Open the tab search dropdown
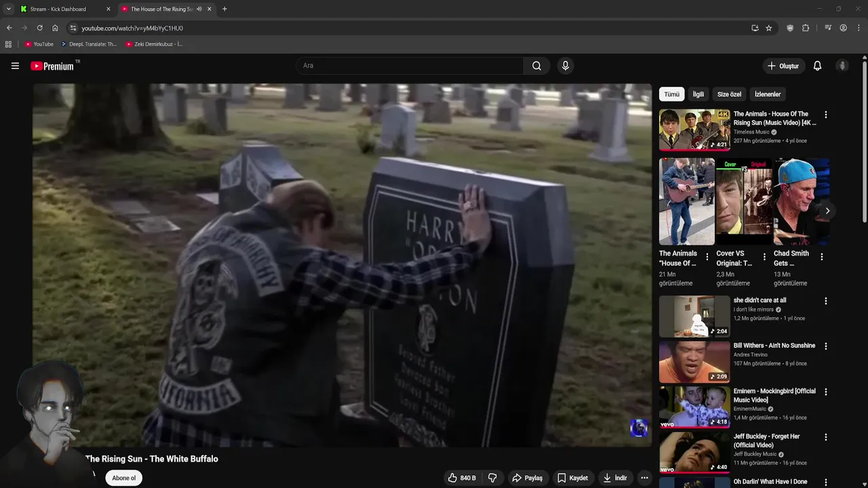This screenshot has height=488, width=868. (x=8, y=9)
